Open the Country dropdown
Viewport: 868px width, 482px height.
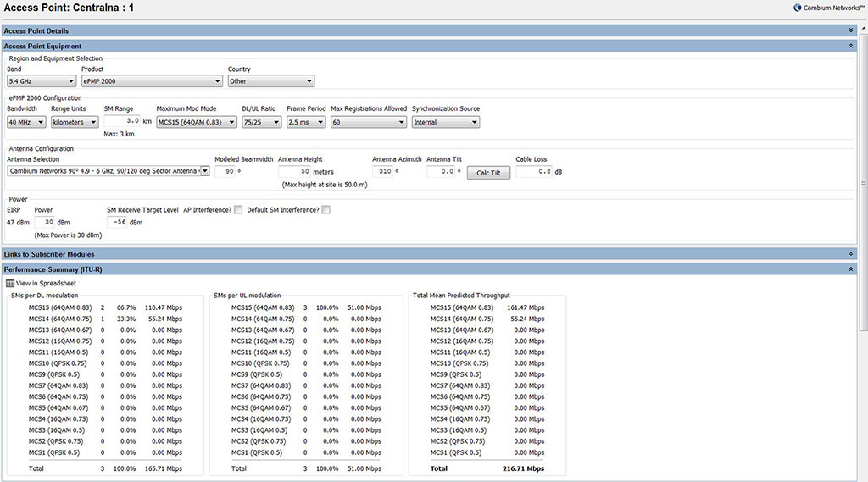[x=271, y=81]
